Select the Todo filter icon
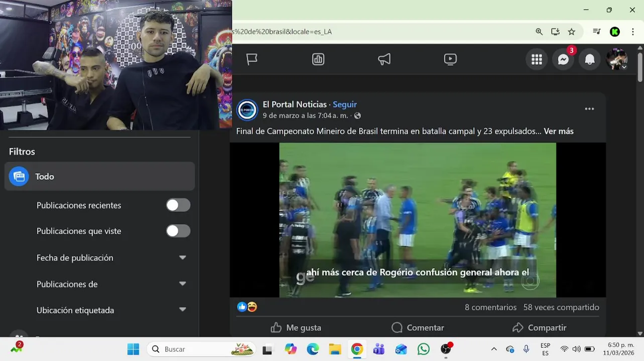The height and width of the screenshot is (361, 644). (19, 176)
